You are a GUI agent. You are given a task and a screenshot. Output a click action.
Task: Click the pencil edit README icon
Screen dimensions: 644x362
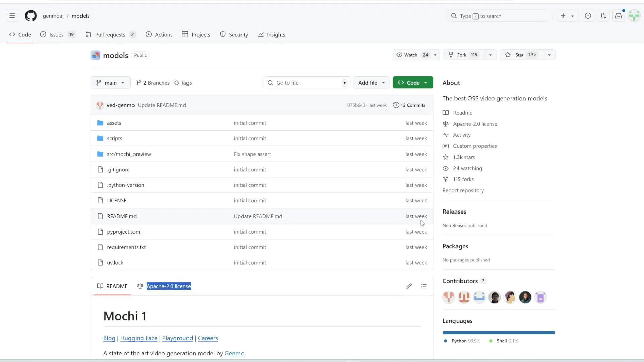409,286
